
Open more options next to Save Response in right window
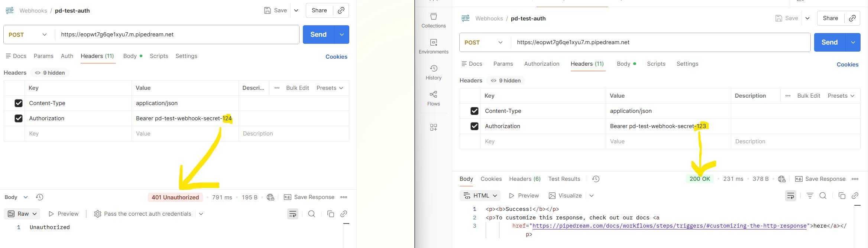855,179
